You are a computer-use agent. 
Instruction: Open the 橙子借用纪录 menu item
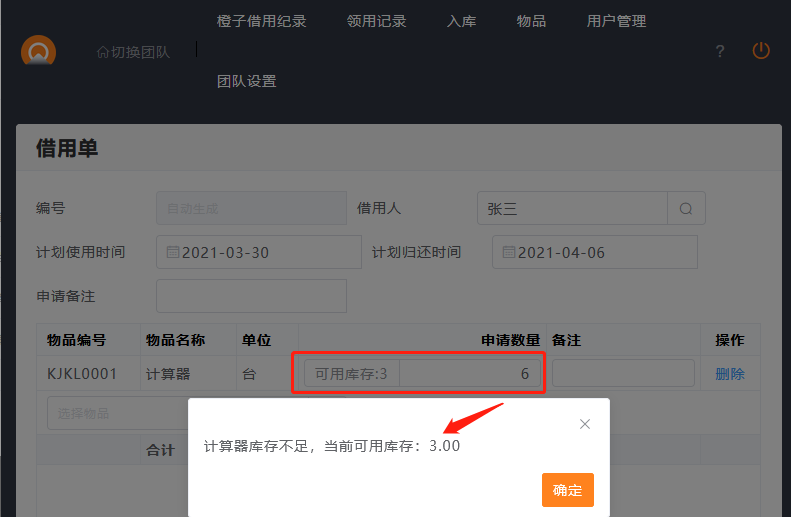[x=261, y=21]
